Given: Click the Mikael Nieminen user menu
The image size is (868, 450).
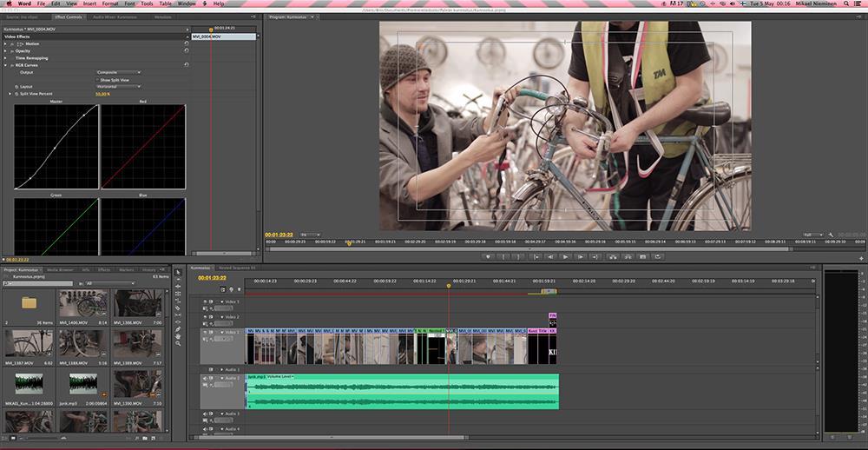Looking at the screenshot, I should (x=817, y=3).
